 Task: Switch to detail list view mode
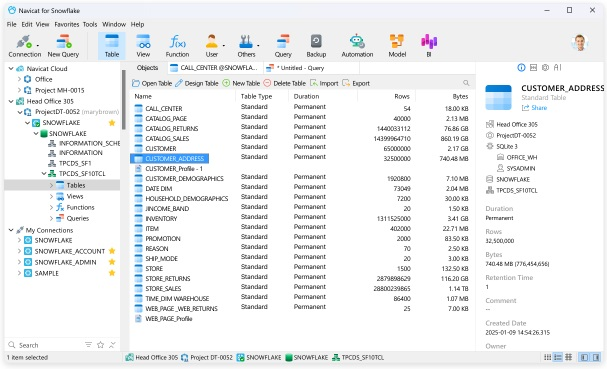[x=557, y=357]
